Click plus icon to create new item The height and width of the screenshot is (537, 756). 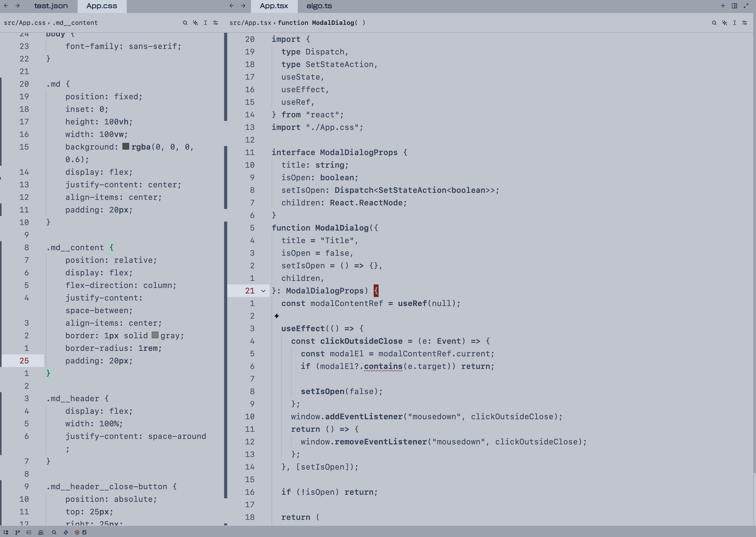click(723, 6)
